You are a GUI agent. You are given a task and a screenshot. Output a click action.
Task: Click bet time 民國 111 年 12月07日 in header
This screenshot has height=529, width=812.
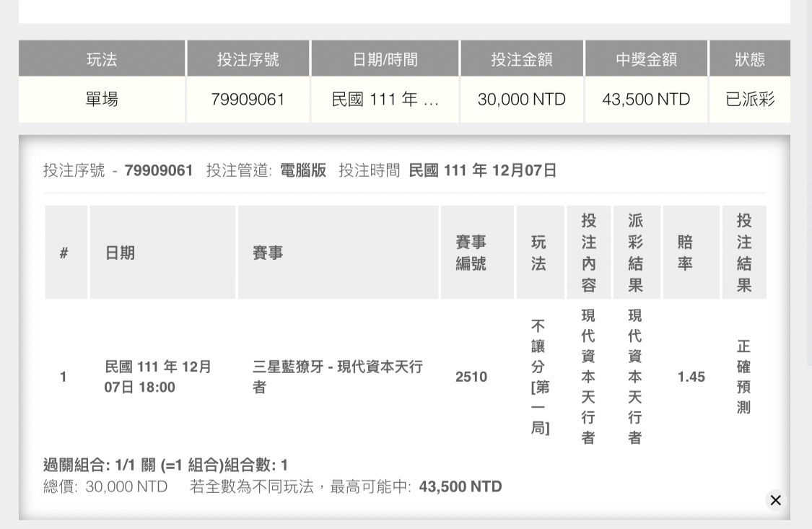pos(483,170)
